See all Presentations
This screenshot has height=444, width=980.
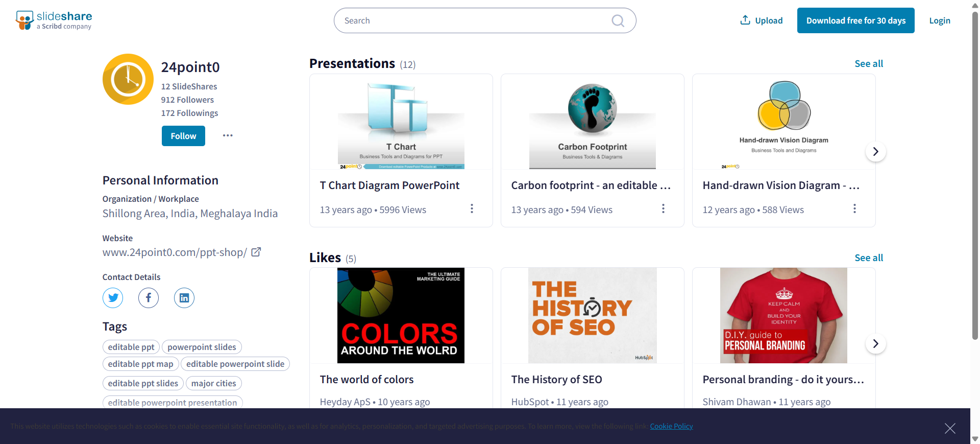(868, 64)
